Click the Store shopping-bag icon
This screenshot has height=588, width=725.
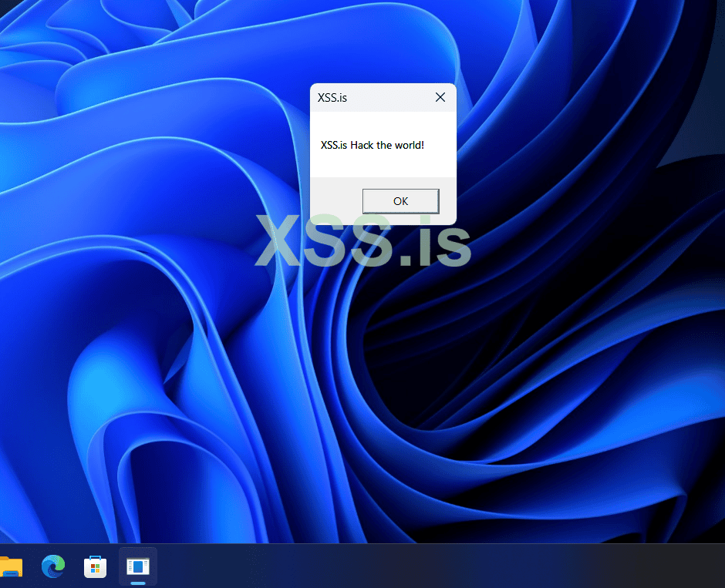(95, 566)
